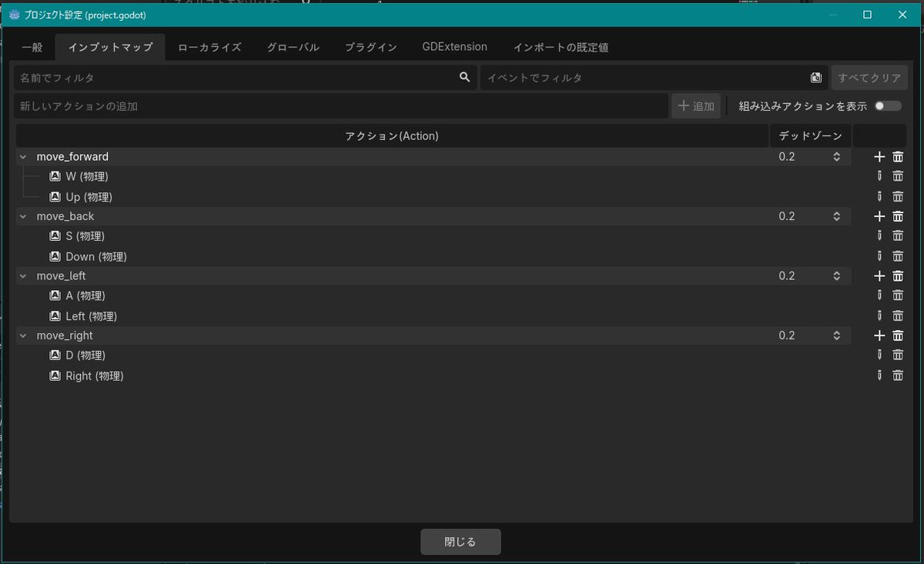Click the アクション(Action) column header
Screen dimensions: 924x564
[392, 136]
